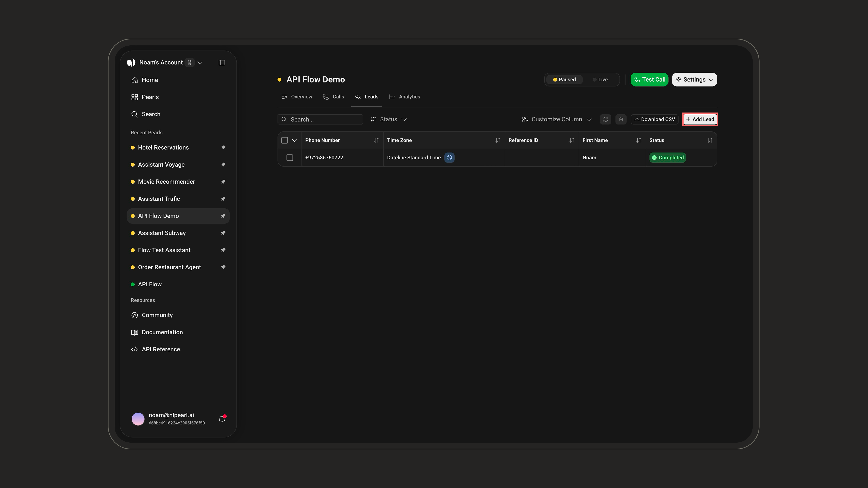
Task: Start a Test Call
Action: 649,80
